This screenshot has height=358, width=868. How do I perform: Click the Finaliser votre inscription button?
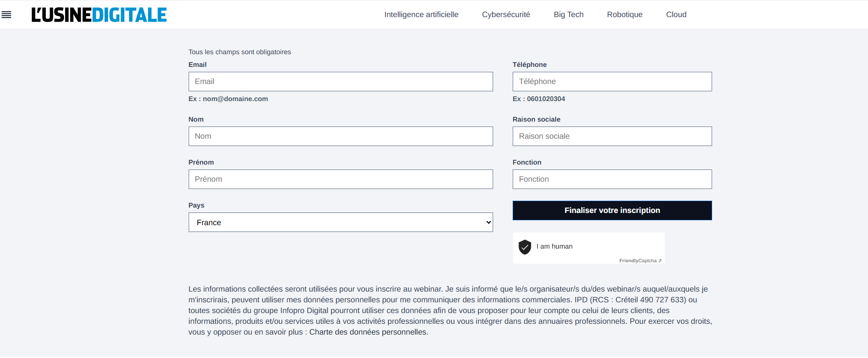[x=612, y=211]
